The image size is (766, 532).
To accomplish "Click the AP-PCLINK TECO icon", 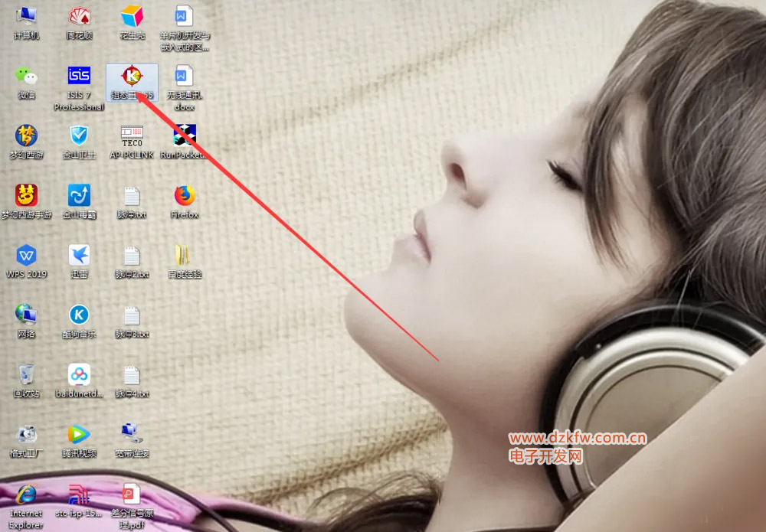I will click(132, 136).
